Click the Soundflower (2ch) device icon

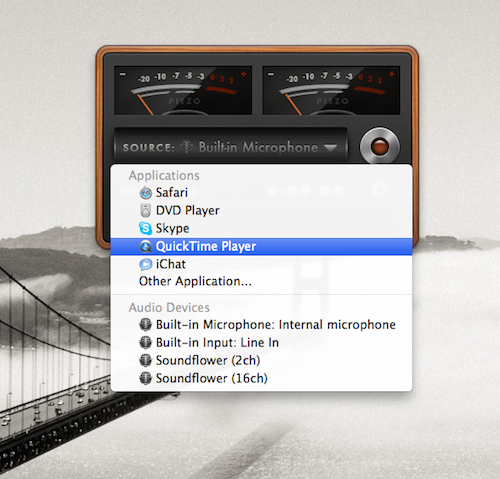pyautogui.click(x=145, y=360)
